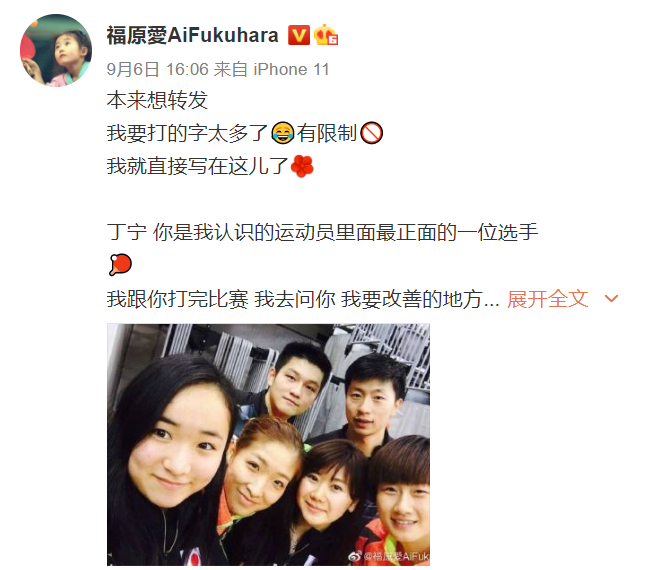Screen dimensions: 666x570
Task: Click the red flower emoji
Action: click(x=302, y=166)
